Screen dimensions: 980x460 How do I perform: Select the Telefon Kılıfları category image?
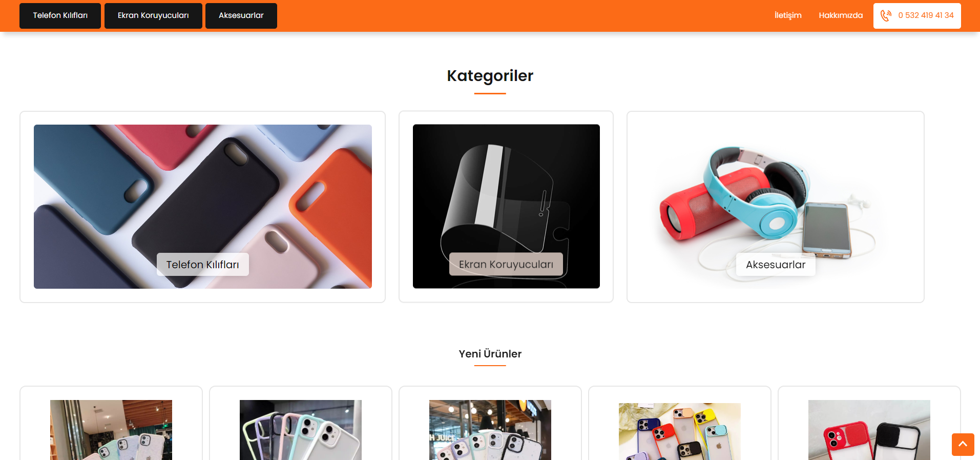pyautogui.click(x=203, y=206)
